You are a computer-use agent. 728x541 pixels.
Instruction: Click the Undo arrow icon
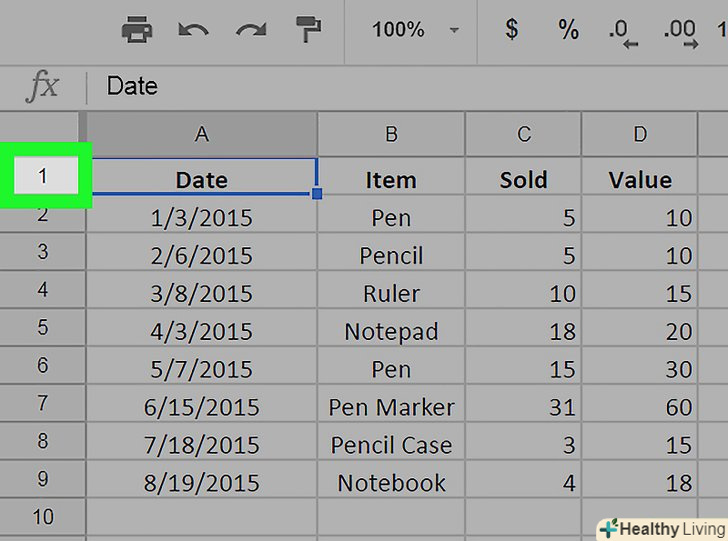point(193,30)
